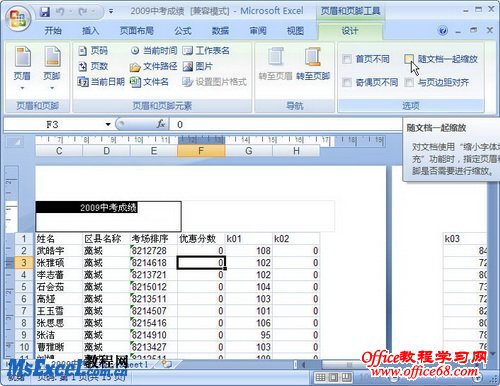Select column D header
500x386 pixels.
[106, 151]
